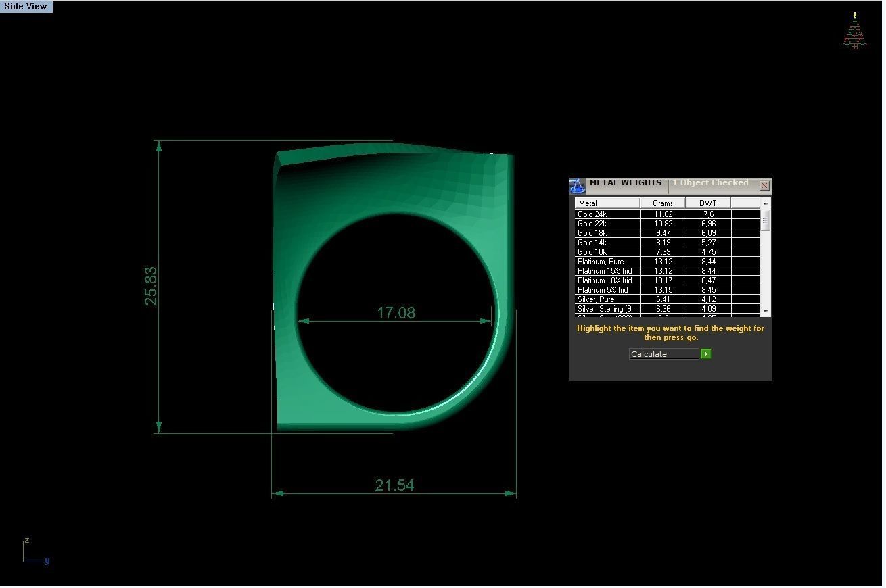Click the 13,17 grams value for Platinum 10% Irid
886x588 pixels.
(x=663, y=280)
